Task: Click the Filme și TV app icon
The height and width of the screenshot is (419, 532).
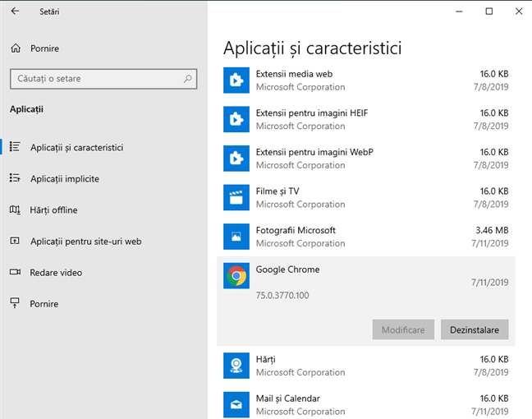Action: pos(236,197)
